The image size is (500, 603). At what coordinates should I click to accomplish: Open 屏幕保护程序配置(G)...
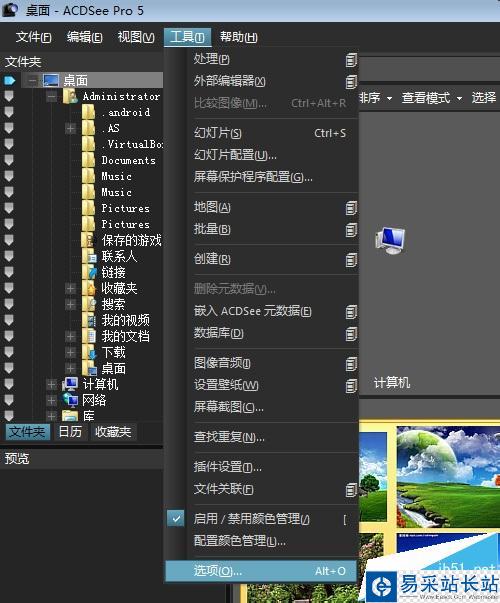(273, 177)
